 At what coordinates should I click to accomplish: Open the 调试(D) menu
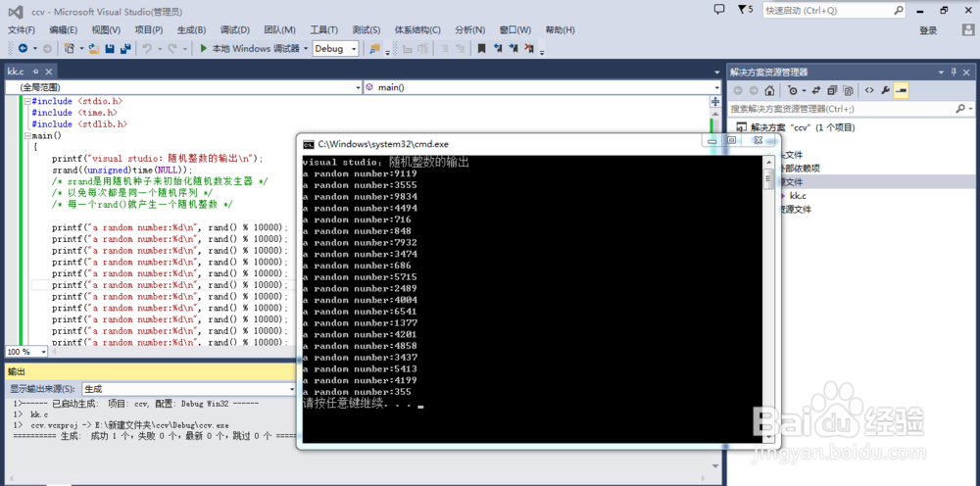coord(235,30)
